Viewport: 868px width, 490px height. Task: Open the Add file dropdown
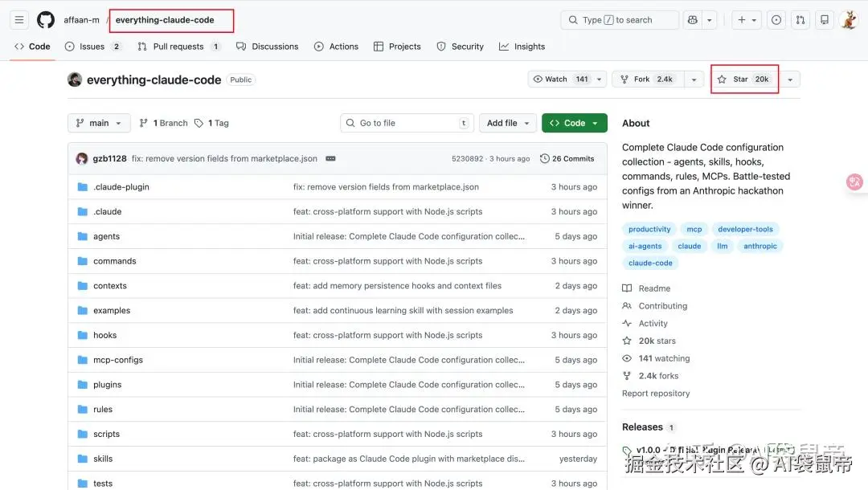(510, 123)
